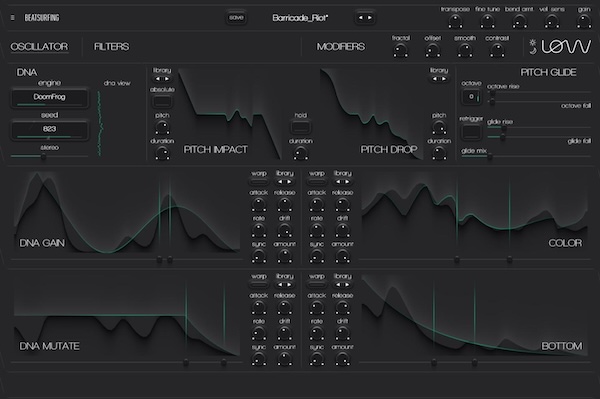Click the Pitch Impact library arrows
This screenshot has width=600, height=399.
point(162,79)
